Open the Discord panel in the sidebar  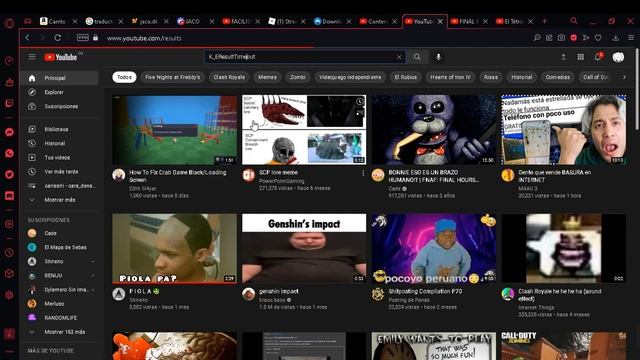click(9, 196)
